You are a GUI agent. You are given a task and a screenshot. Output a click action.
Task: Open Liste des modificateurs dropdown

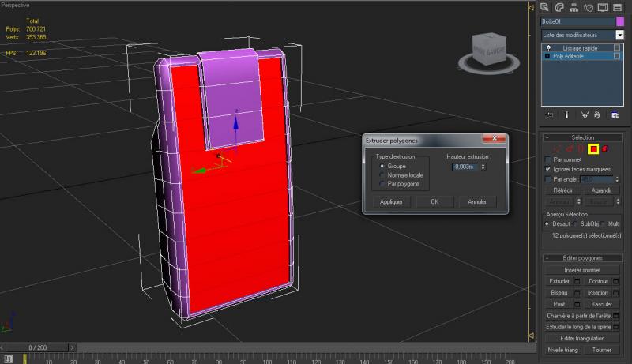pyautogui.click(x=581, y=35)
